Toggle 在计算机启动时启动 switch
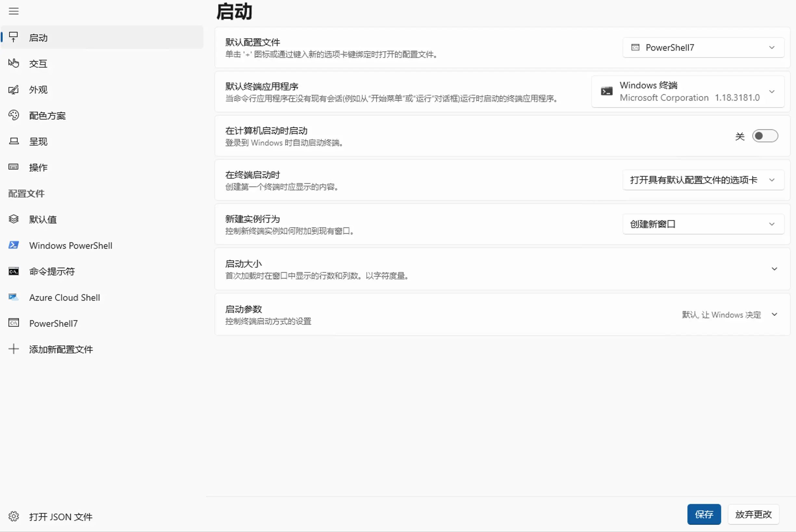This screenshot has width=796, height=532. 765,136
